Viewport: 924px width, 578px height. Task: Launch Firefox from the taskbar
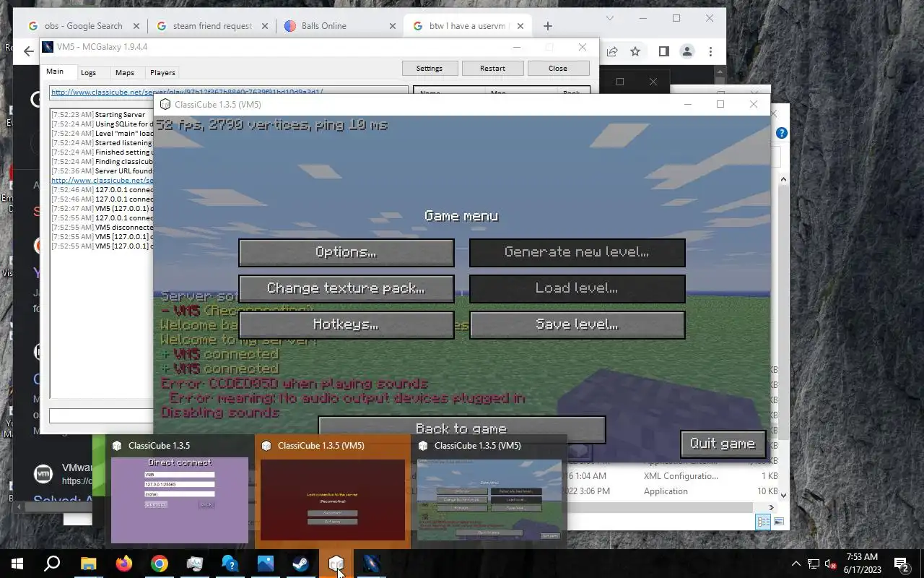click(x=123, y=564)
